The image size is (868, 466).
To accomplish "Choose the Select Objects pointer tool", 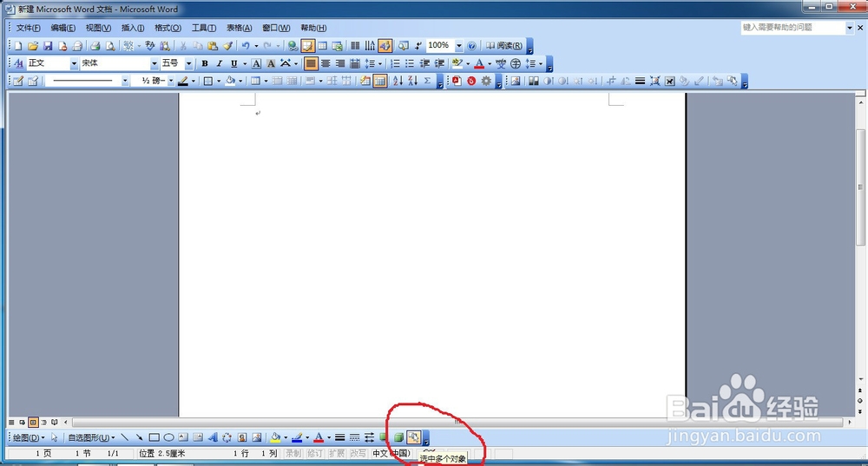I will [x=54, y=437].
